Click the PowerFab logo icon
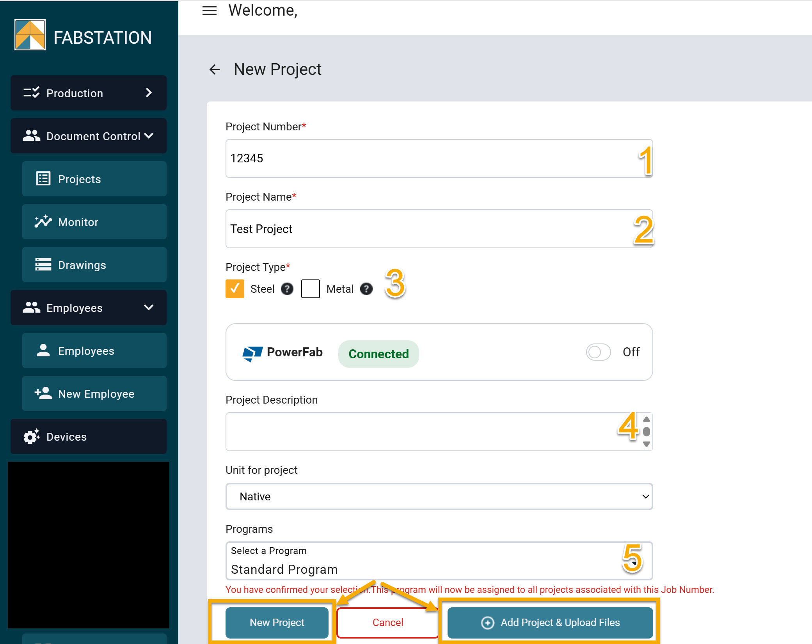Image resolution: width=812 pixels, height=644 pixels. point(252,353)
